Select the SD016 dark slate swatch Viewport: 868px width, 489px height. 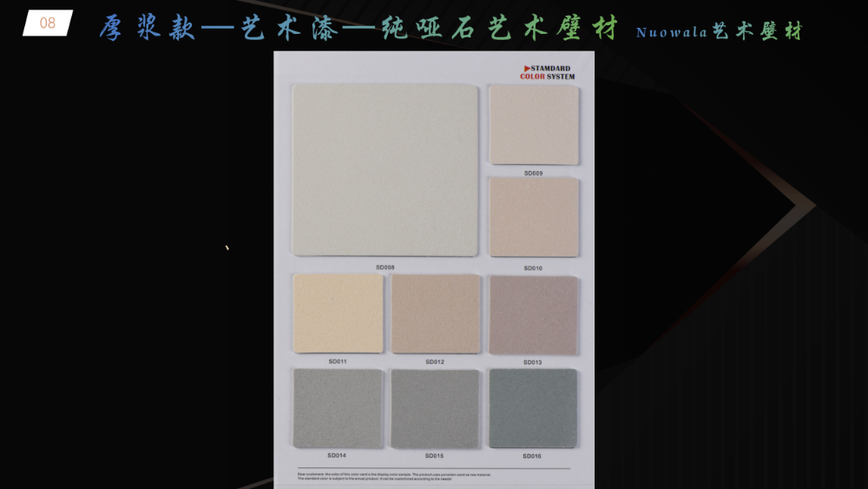point(533,409)
